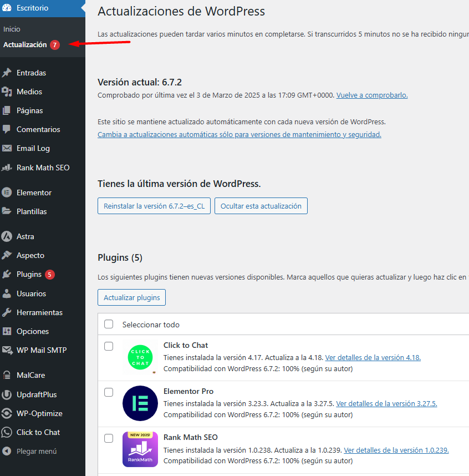Check the Seleccionar todo checkbox
This screenshot has height=476, width=469.
pos(109,324)
